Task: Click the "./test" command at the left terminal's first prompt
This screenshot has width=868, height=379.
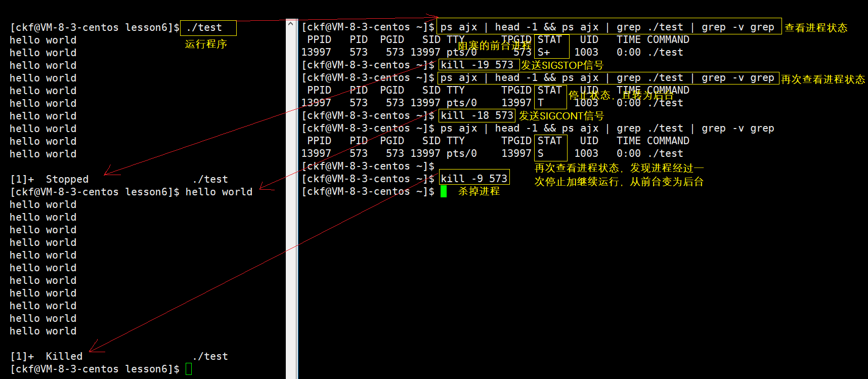Action: 204,27
